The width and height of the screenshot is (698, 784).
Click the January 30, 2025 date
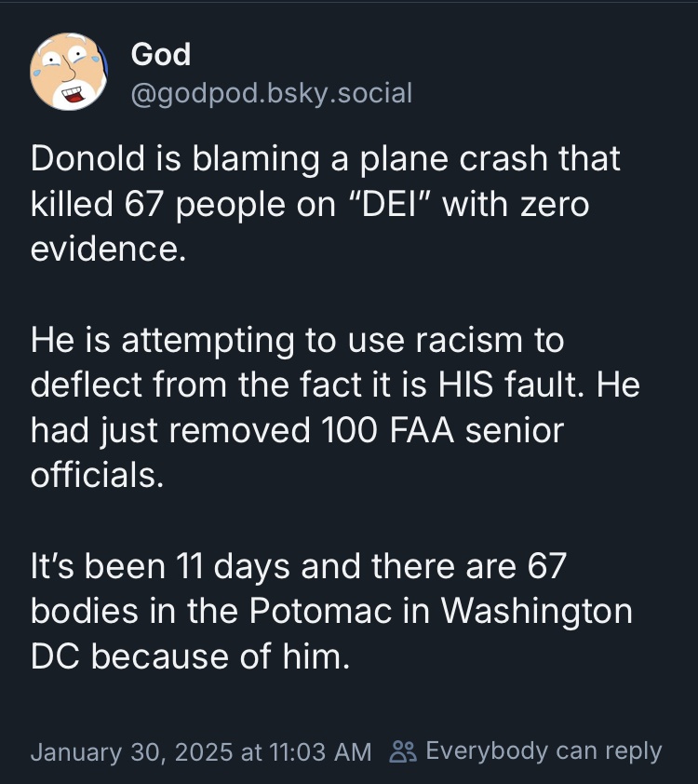pyautogui.click(x=132, y=751)
